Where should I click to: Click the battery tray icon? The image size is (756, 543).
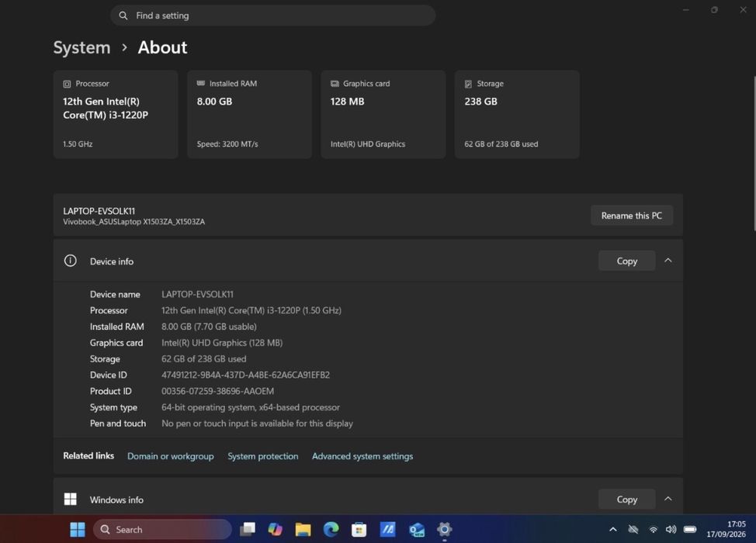point(690,530)
